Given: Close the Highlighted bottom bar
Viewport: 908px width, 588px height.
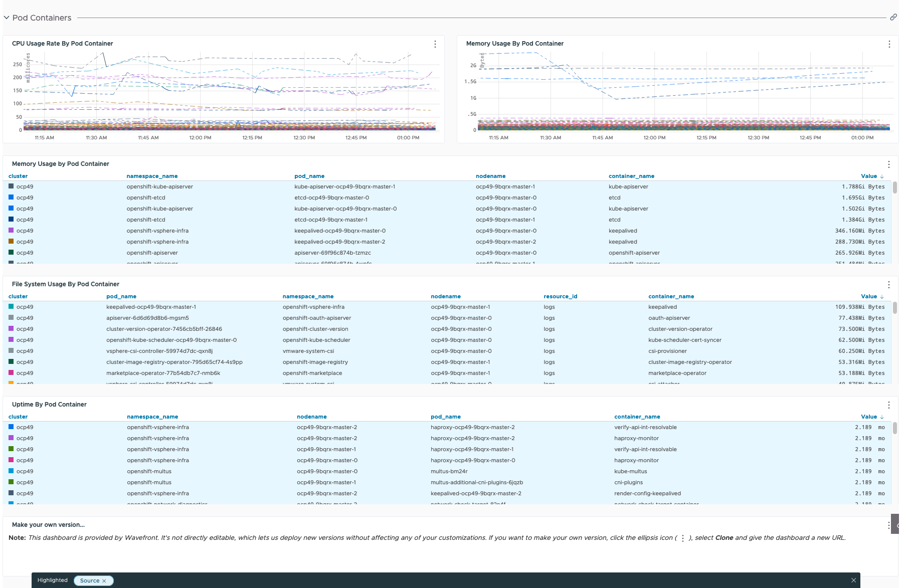Looking at the screenshot, I should (x=853, y=580).
